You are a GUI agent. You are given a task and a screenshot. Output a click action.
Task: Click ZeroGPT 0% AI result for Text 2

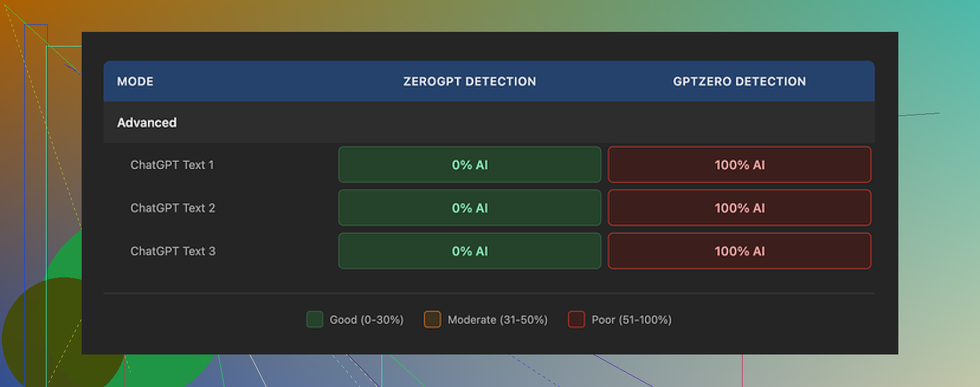(x=470, y=208)
